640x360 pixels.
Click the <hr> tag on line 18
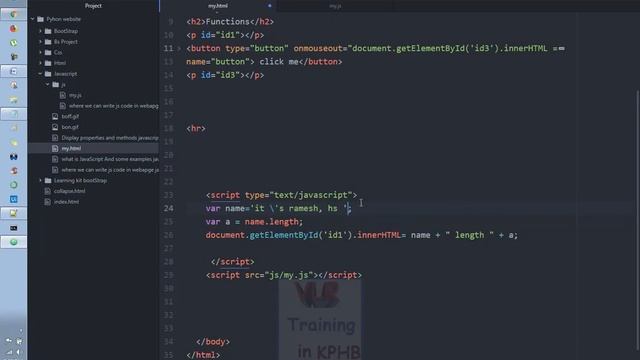point(196,129)
